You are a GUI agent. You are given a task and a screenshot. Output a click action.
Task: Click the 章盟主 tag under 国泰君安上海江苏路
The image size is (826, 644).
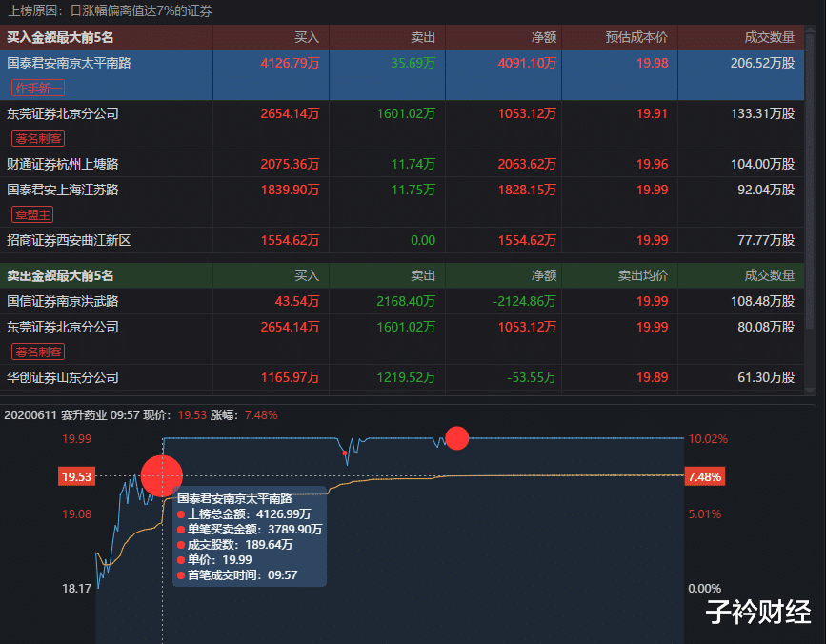coord(32,214)
